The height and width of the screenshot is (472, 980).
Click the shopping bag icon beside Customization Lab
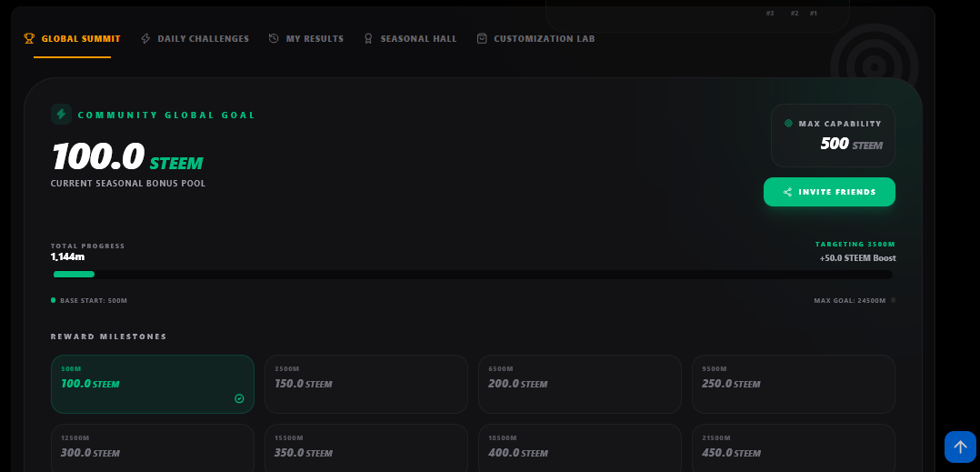(x=481, y=39)
